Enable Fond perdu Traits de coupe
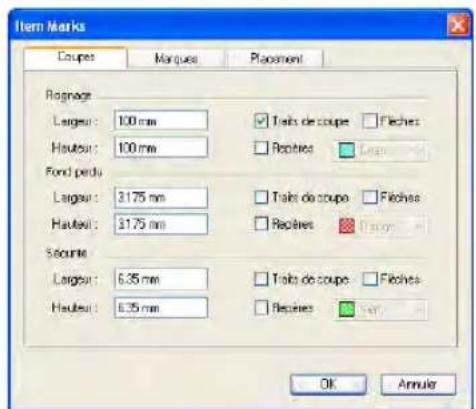This screenshot has width=476, height=409. coord(261,197)
